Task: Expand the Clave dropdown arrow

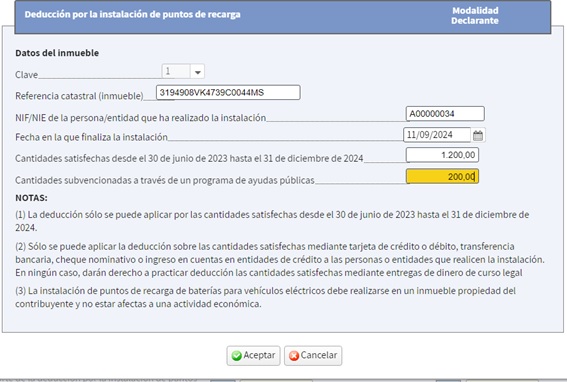Action: point(197,72)
